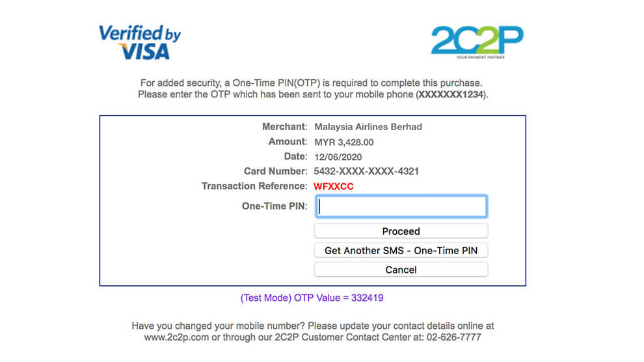Viewport: 644px width, 362px height.
Task: Submit the OTP with Proceed button
Action: pos(401,231)
